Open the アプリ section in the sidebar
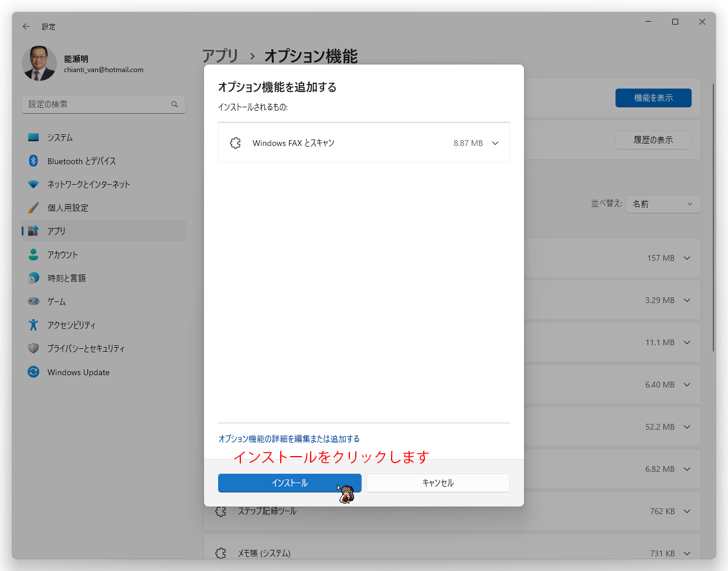Image resolution: width=728 pixels, height=571 pixels. pyautogui.click(x=104, y=231)
